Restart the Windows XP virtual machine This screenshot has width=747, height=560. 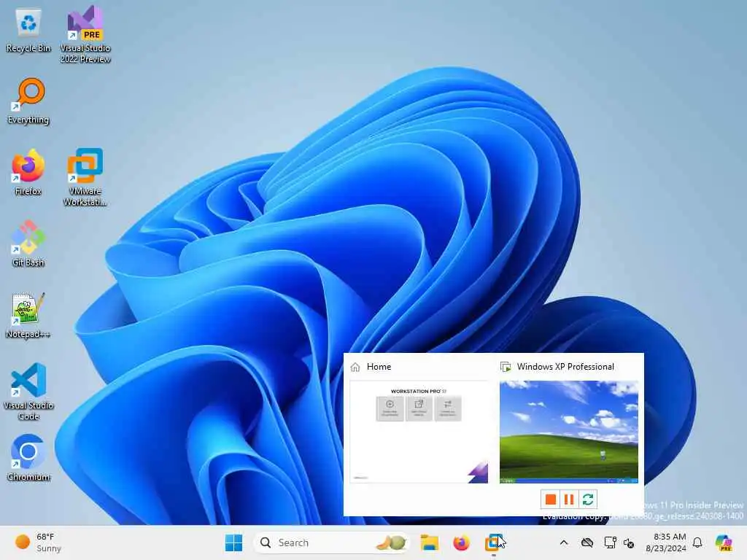(x=588, y=499)
